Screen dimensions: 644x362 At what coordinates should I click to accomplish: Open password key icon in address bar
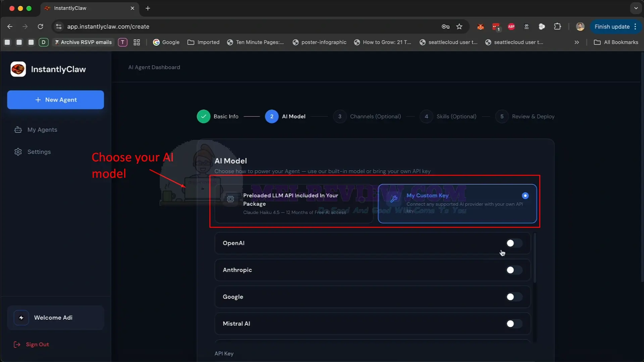tap(446, 27)
